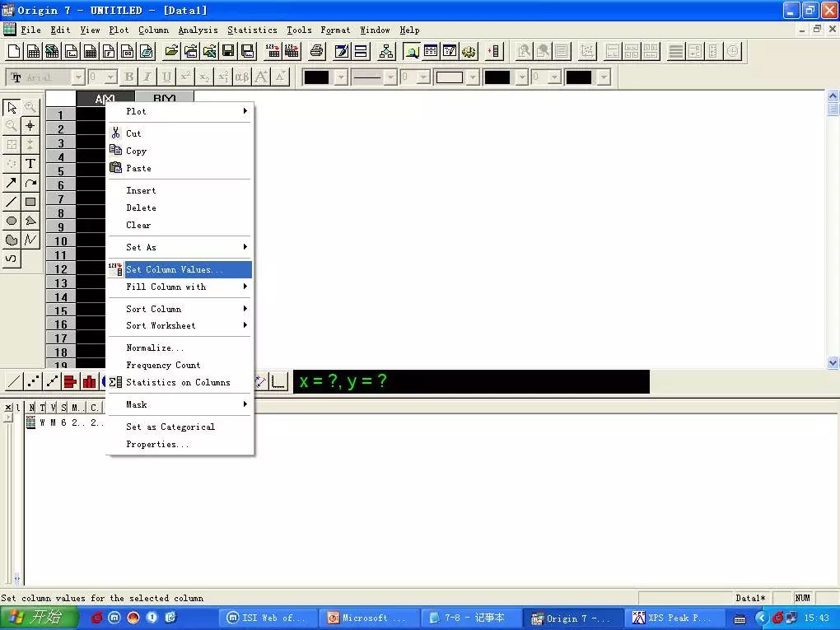This screenshot has height=630, width=840.
Task: Select the Curved Arrow tool
Action: coord(30,183)
